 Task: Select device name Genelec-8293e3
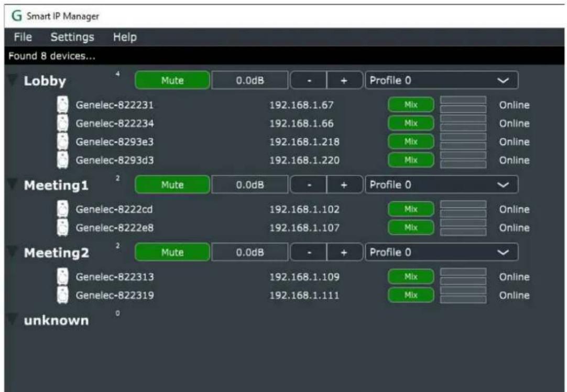point(115,141)
